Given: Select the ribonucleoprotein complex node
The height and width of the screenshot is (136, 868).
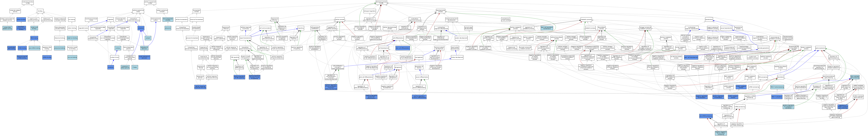Looking at the screenshot, I should pyautogui.click(x=168, y=20).
